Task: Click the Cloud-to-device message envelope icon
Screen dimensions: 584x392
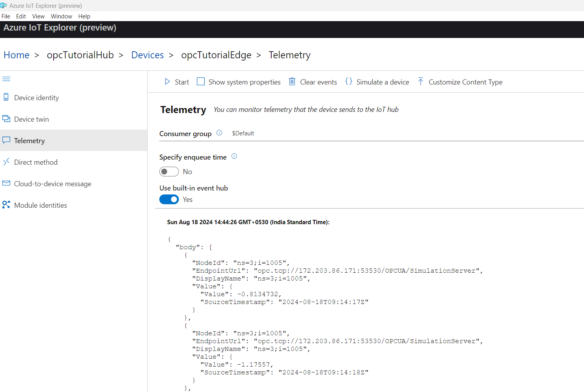Action: click(6, 183)
